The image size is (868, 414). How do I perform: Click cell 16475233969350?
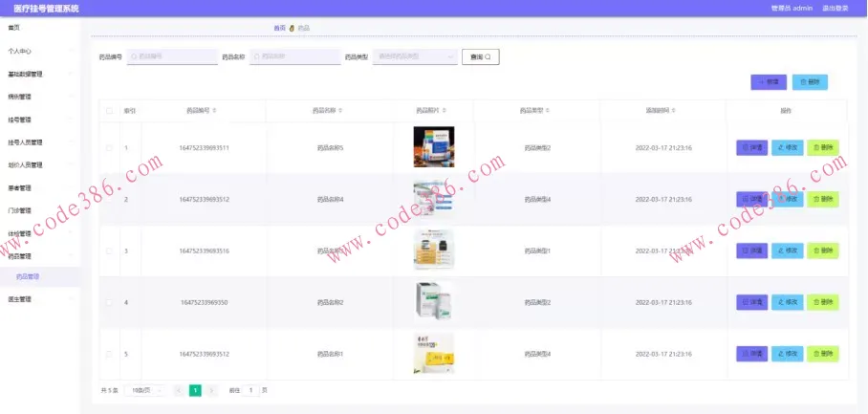click(205, 302)
